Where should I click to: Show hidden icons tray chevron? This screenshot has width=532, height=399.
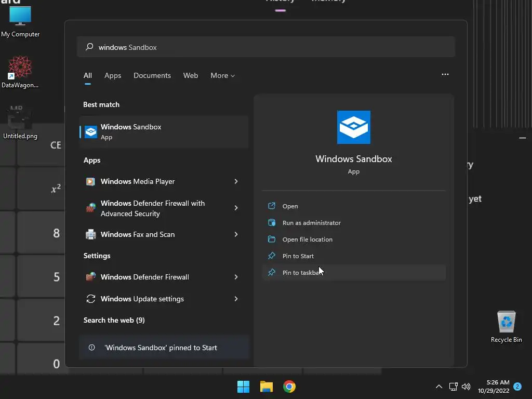(438, 387)
